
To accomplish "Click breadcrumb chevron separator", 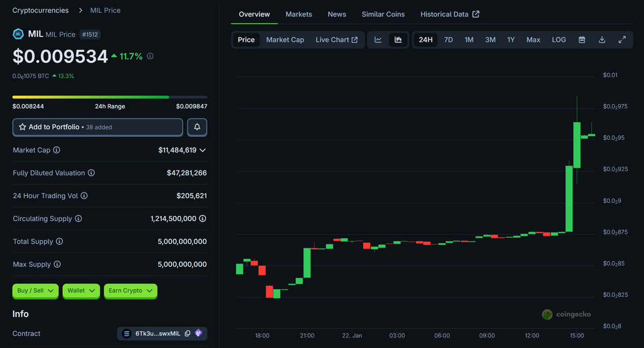I will pos(80,10).
